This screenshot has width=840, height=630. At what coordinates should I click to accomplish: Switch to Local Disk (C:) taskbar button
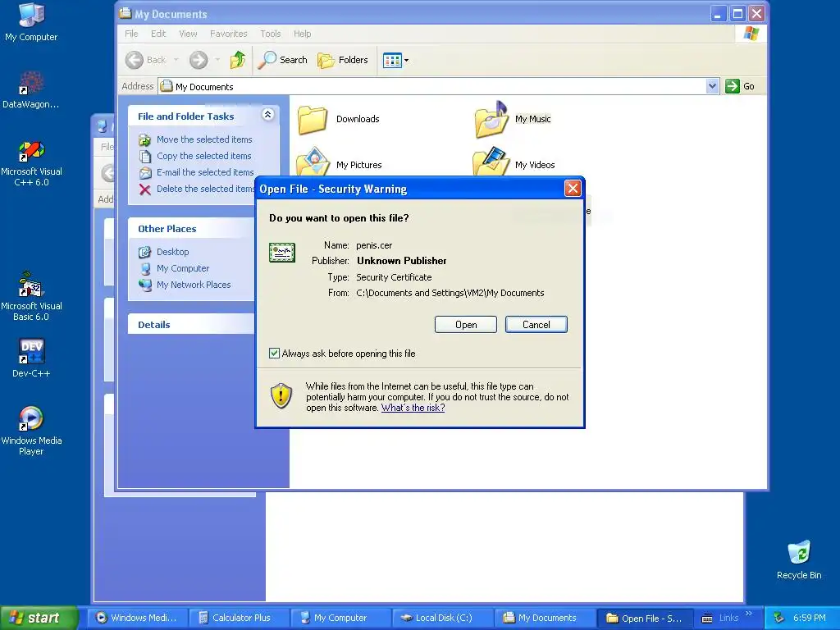[442, 618]
